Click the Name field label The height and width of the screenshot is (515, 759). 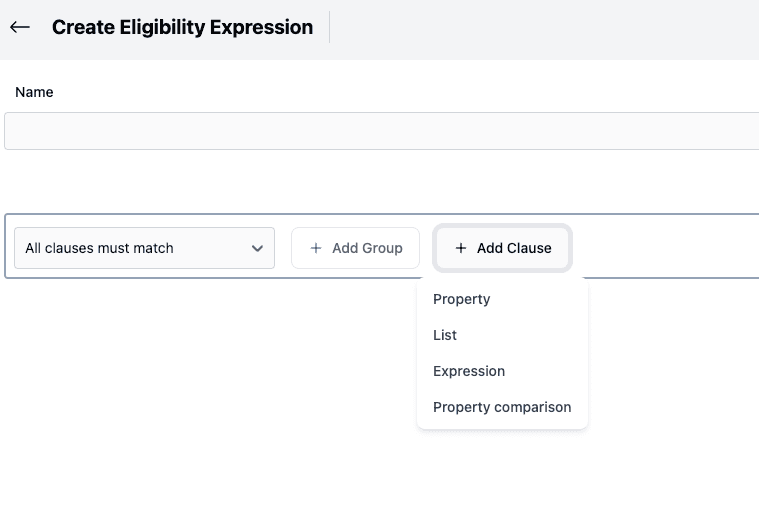tap(34, 92)
